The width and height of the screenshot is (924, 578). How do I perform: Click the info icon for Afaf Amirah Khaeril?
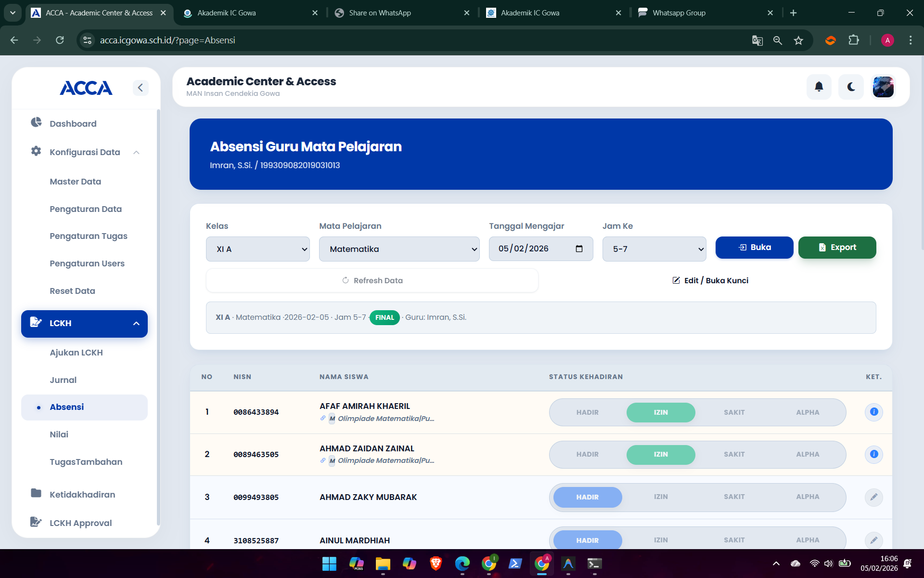click(874, 412)
